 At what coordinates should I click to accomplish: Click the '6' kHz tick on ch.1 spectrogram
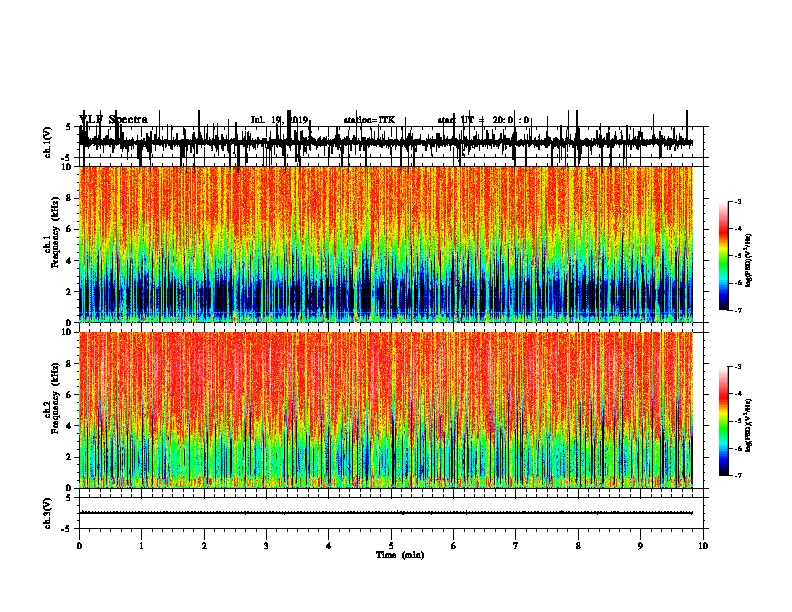[70, 229]
